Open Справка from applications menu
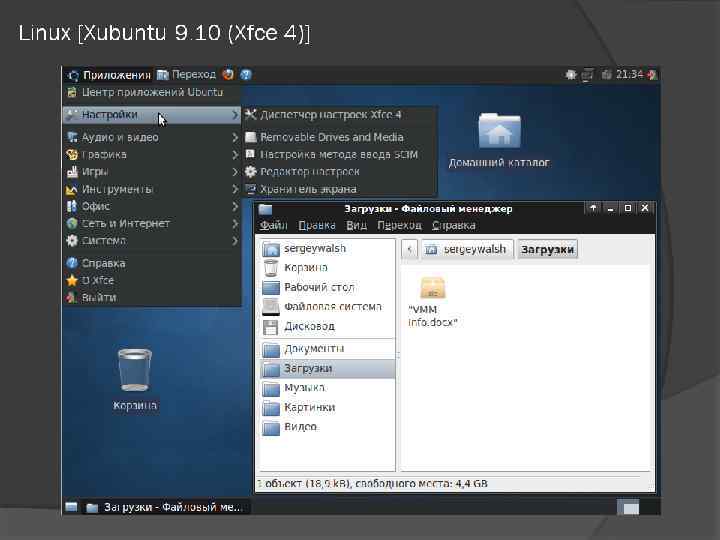This screenshot has width=720, height=540. pos(152,263)
